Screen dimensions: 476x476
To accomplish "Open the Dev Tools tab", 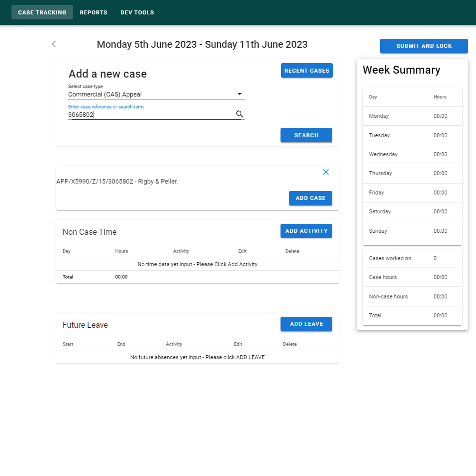I will point(137,12).
